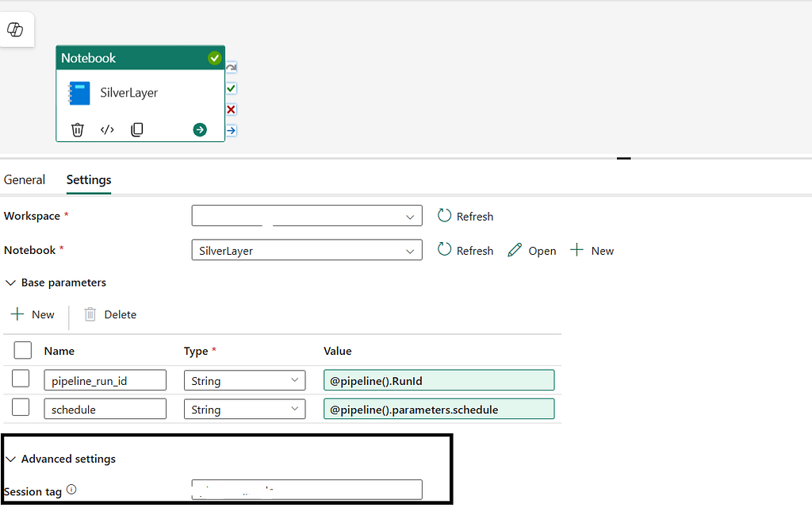The image size is (812, 508).
Task: Open the Notebook dropdown showing SilverLayer
Action: click(307, 250)
